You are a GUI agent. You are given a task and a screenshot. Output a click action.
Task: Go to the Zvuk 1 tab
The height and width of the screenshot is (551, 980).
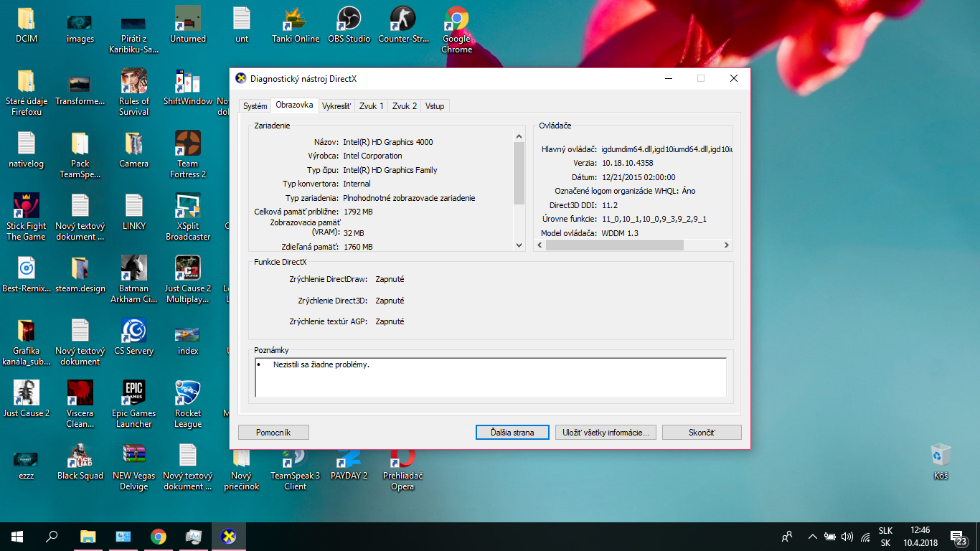pos(372,105)
